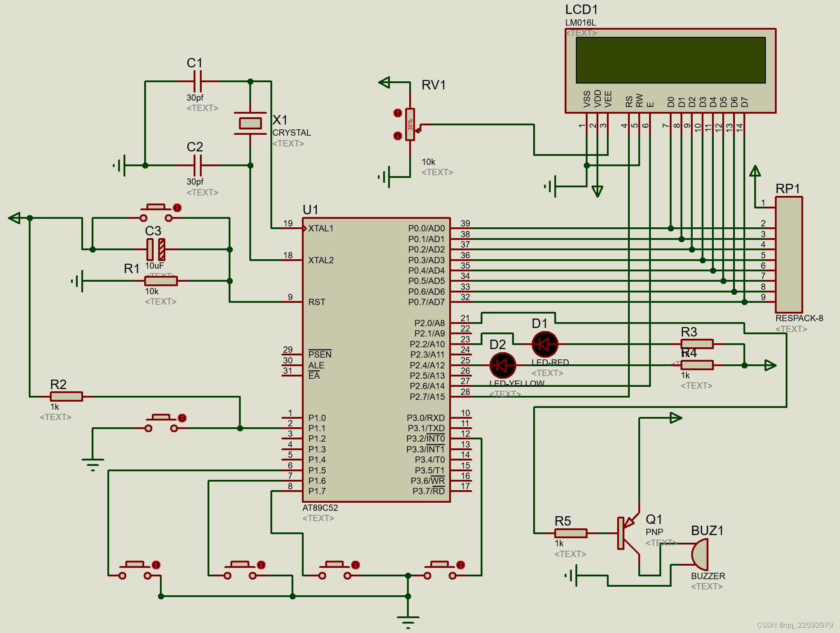Click the push button wired to P3.2/INT0
The image size is (840, 633).
click(440, 571)
